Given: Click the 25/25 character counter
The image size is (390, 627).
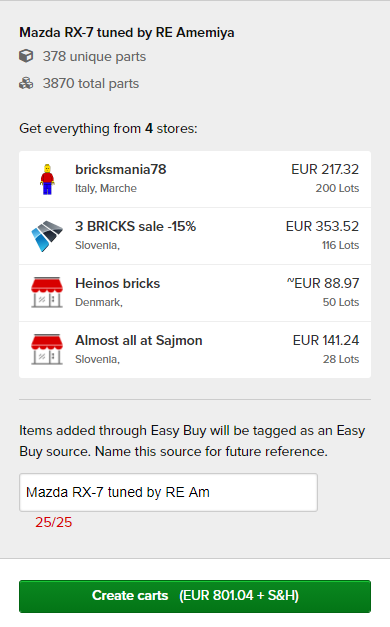Looking at the screenshot, I should [54, 522].
